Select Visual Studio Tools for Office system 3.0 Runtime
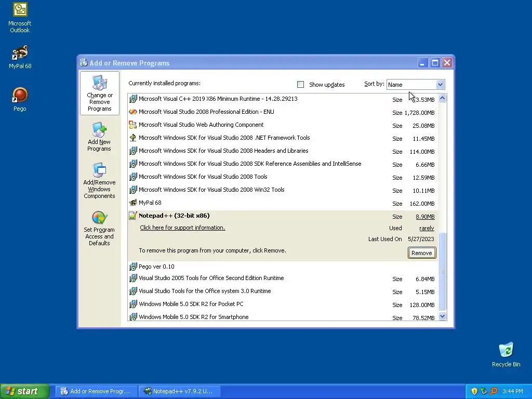The height and width of the screenshot is (399, 532). 283,291
